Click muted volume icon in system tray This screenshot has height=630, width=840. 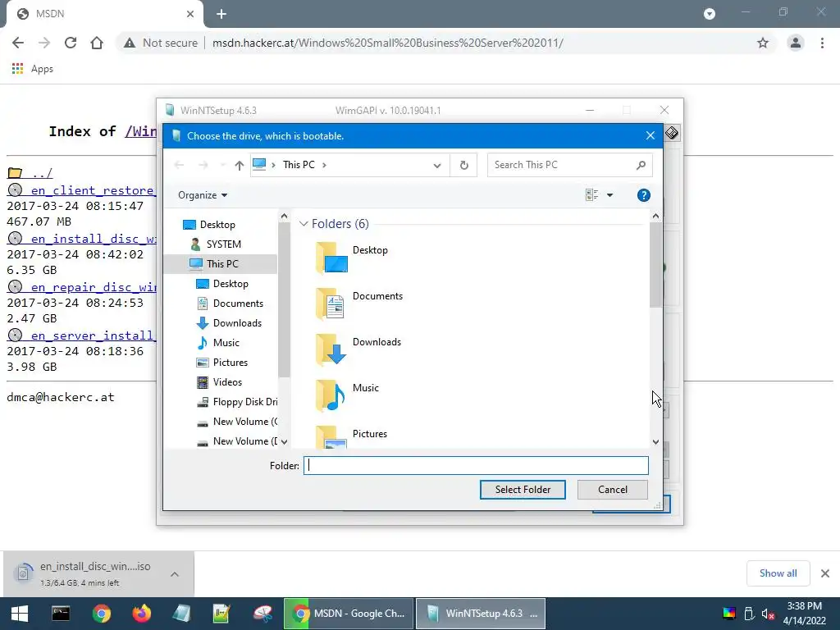point(768,614)
